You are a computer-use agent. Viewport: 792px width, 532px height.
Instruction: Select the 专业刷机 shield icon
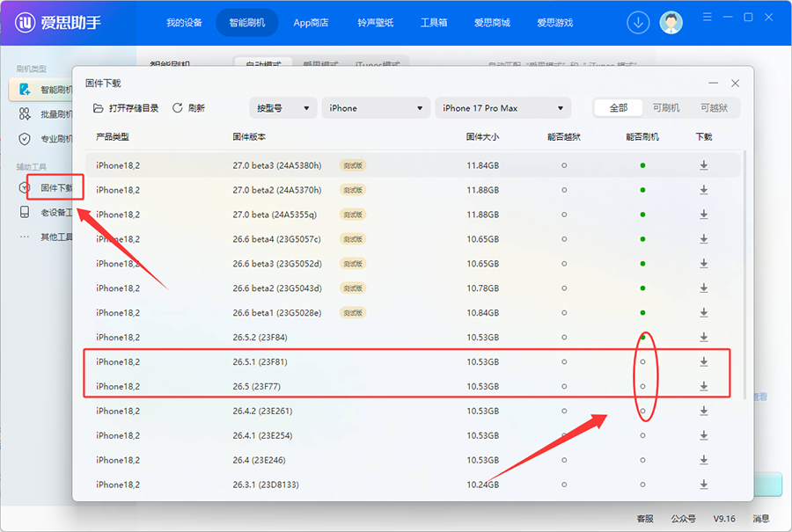pyautogui.click(x=25, y=139)
